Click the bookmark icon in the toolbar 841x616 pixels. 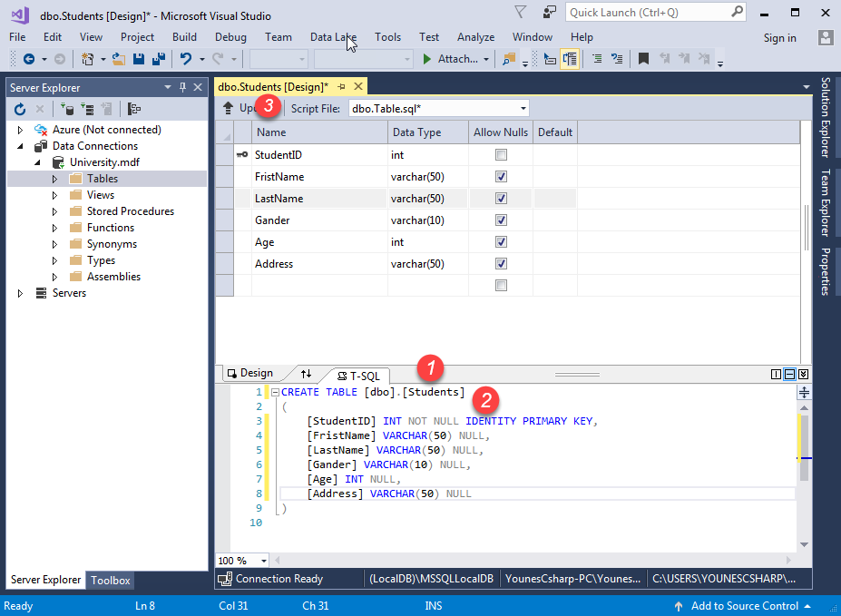point(643,59)
